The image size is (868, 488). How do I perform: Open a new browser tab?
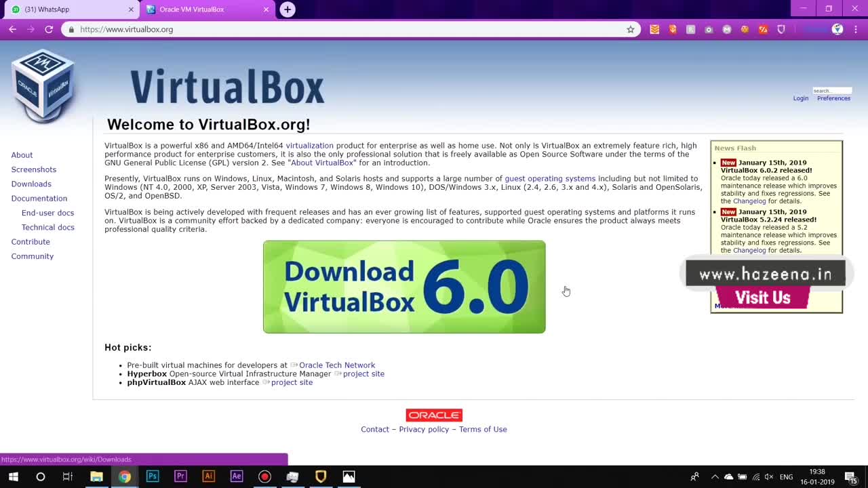click(288, 9)
